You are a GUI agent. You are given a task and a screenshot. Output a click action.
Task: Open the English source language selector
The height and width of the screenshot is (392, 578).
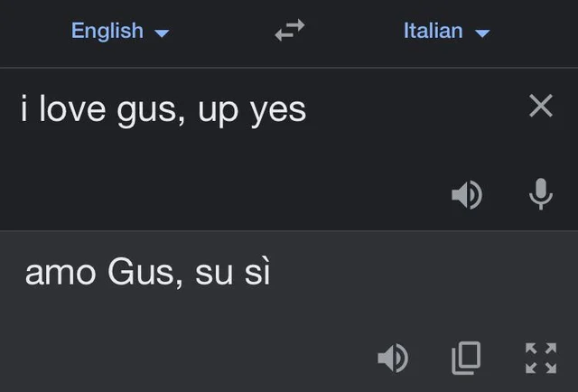point(107,31)
